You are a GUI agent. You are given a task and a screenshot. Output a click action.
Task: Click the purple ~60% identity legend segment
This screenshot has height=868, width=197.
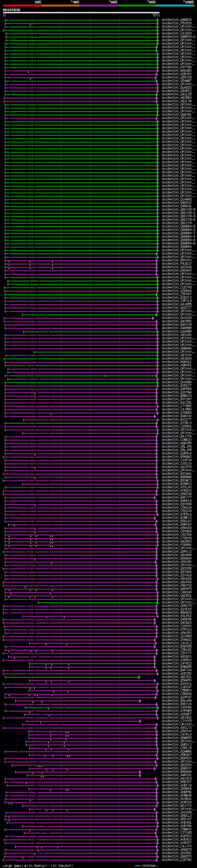tap(99, 6)
